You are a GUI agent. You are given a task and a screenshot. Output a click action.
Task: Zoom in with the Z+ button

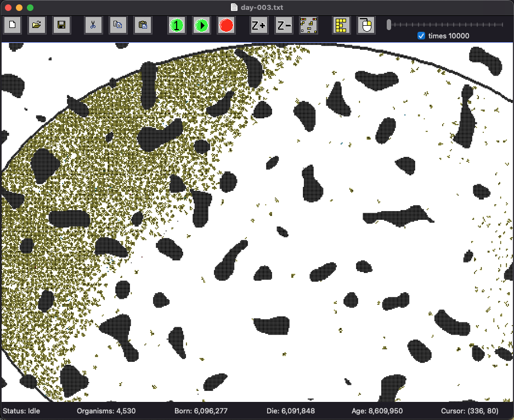[258, 25]
